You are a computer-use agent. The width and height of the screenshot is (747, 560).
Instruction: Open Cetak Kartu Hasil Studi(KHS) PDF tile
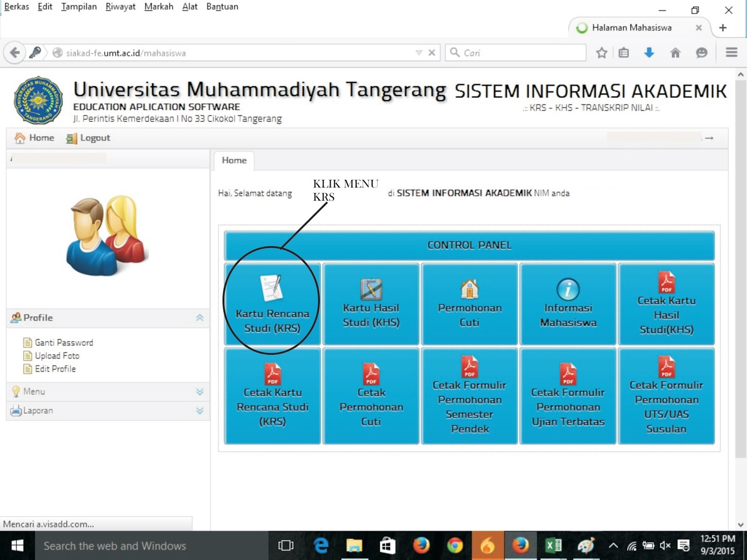pyautogui.click(x=667, y=304)
